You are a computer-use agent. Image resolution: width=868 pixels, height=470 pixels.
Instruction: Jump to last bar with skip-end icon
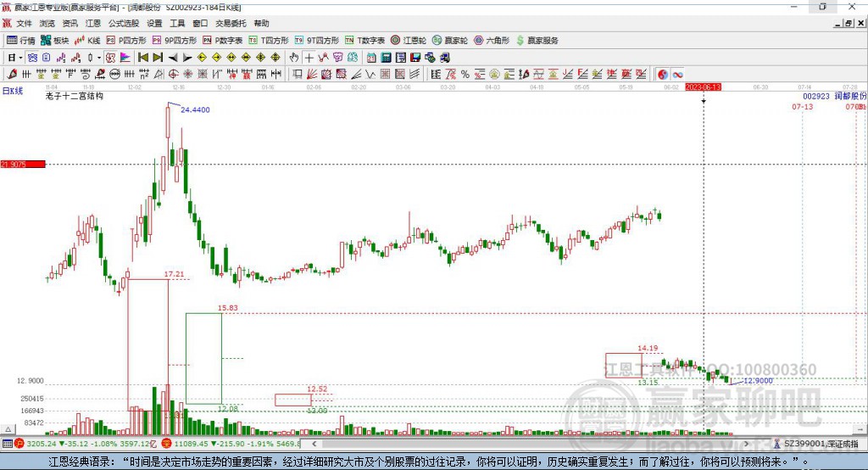(x=158, y=58)
